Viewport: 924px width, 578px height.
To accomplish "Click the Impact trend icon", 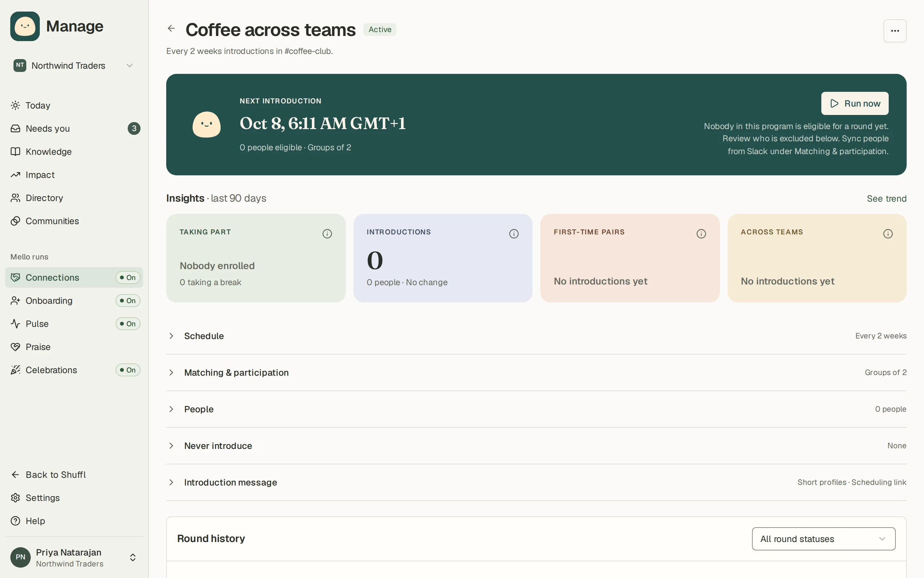I will tap(15, 175).
